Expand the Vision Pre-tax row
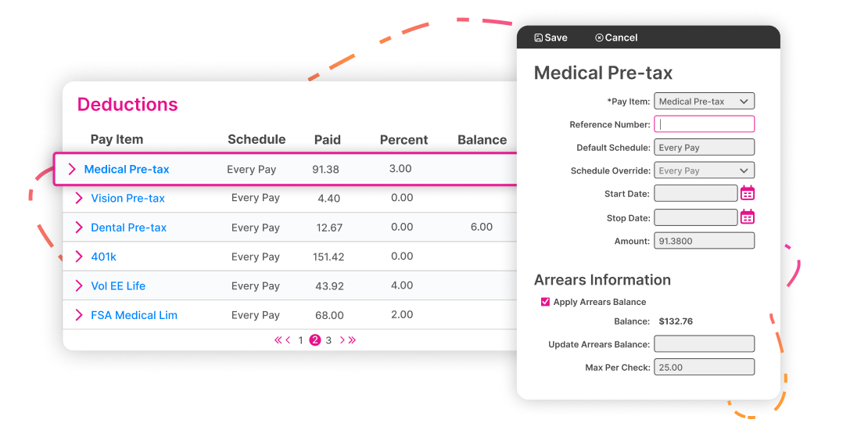The height and width of the screenshot is (434, 868). point(79,198)
